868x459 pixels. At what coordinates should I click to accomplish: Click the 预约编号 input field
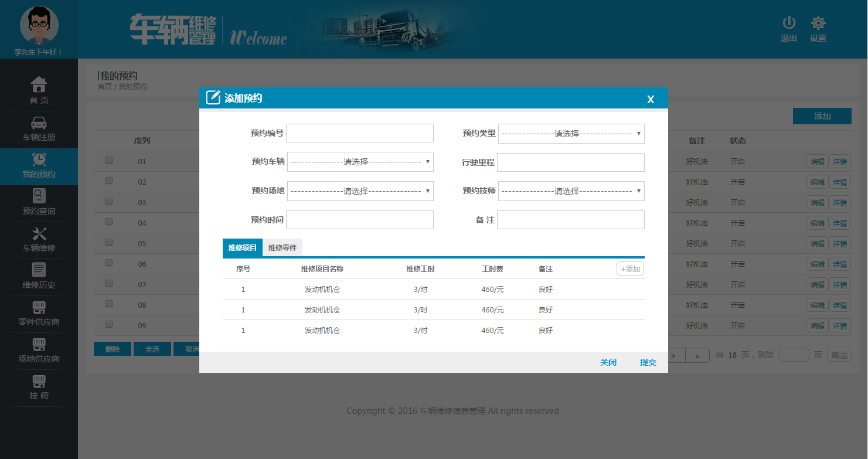(x=359, y=133)
